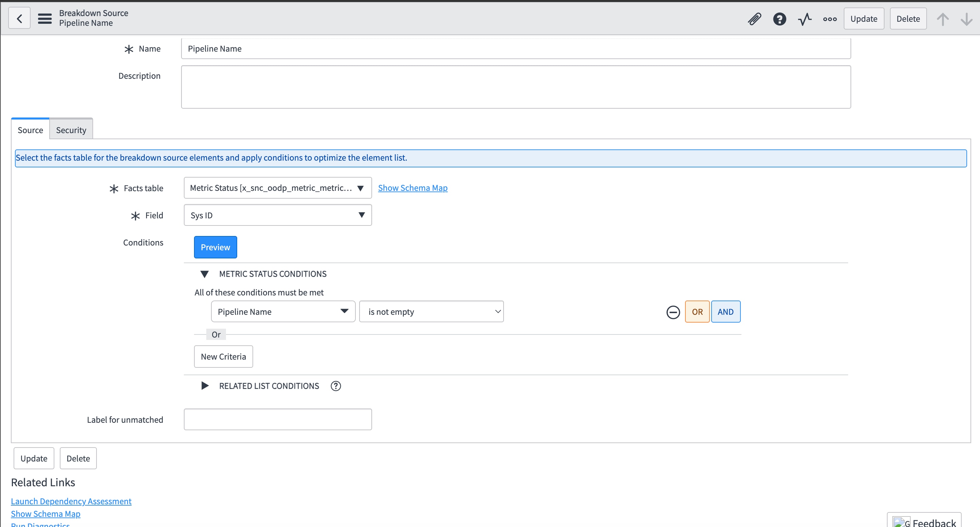This screenshot has height=527, width=980.
Task: Open the three-dots more options icon
Action: tap(829, 19)
